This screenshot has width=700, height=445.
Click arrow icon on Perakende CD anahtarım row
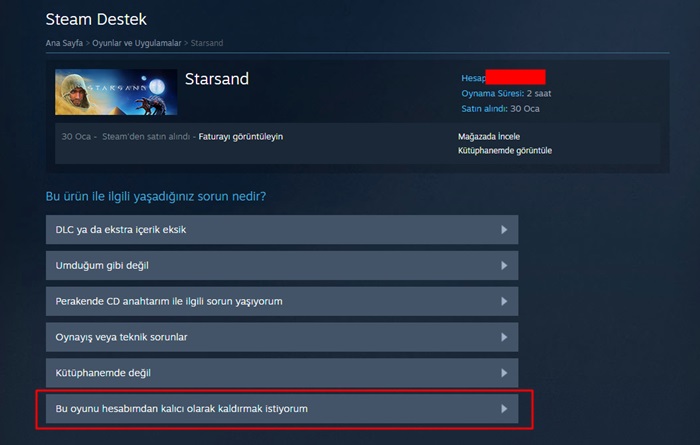(x=504, y=301)
